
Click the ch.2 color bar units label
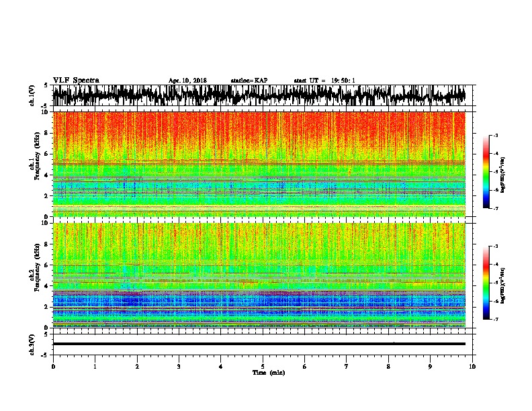(x=503, y=285)
